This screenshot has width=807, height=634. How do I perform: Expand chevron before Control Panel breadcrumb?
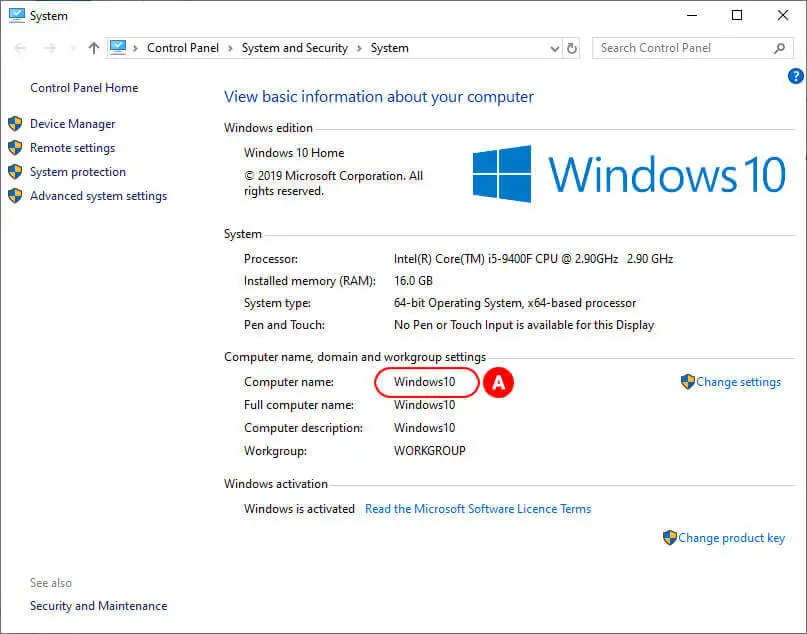tap(135, 49)
